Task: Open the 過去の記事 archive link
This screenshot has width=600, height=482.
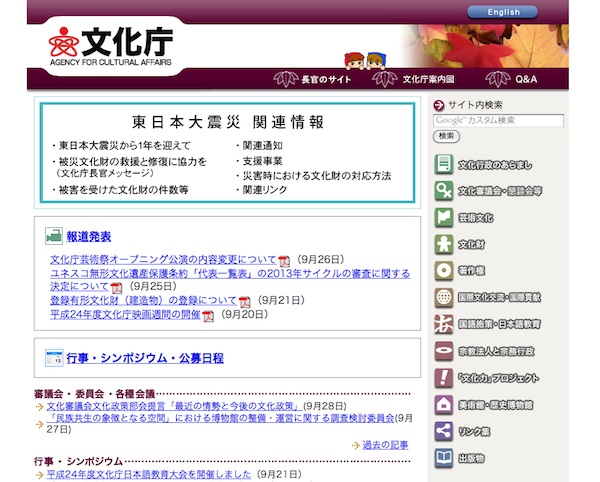Action: click(385, 444)
